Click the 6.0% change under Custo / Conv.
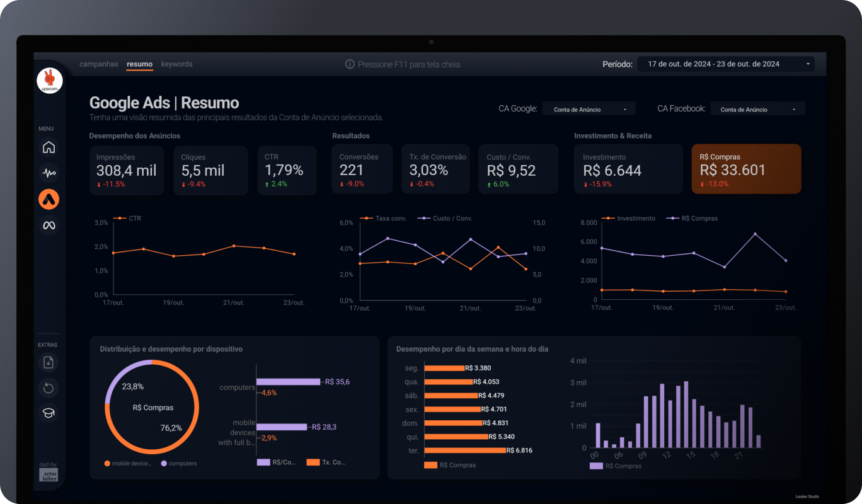 coord(498,184)
